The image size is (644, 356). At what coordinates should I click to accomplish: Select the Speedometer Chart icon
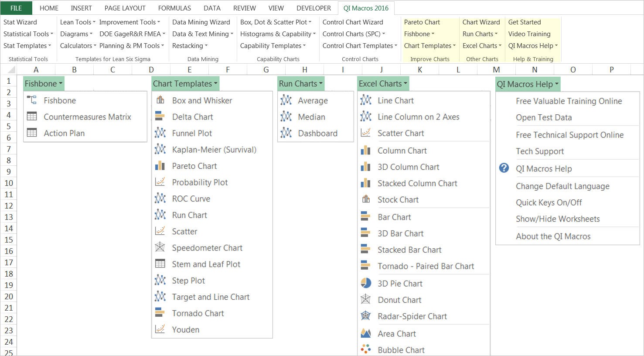point(160,248)
